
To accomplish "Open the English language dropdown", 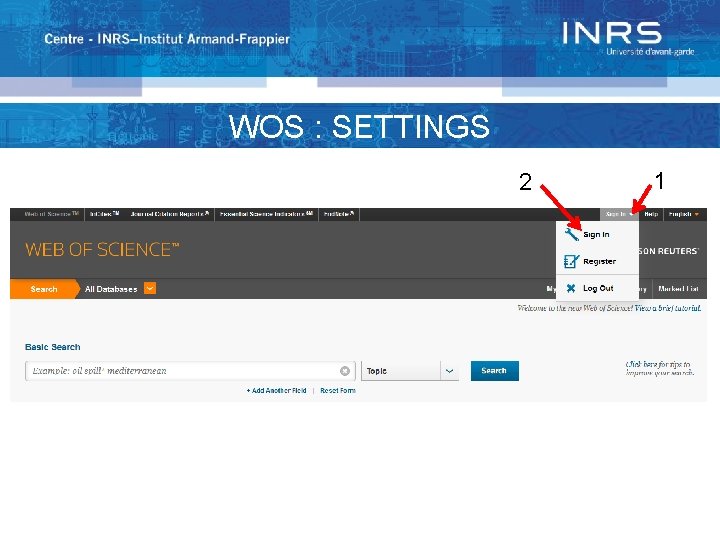I will pyautogui.click(x=683, y=214).
